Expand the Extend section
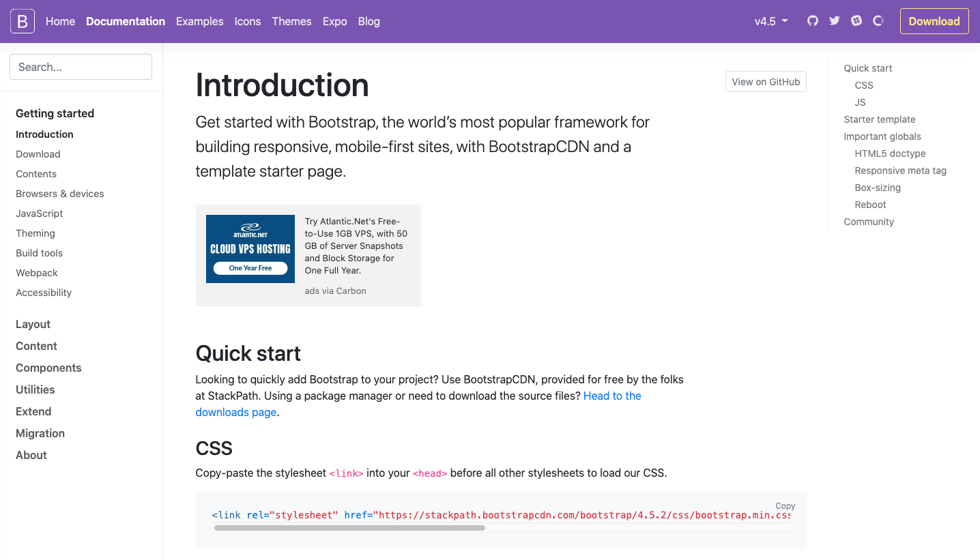 click(33, 411)
